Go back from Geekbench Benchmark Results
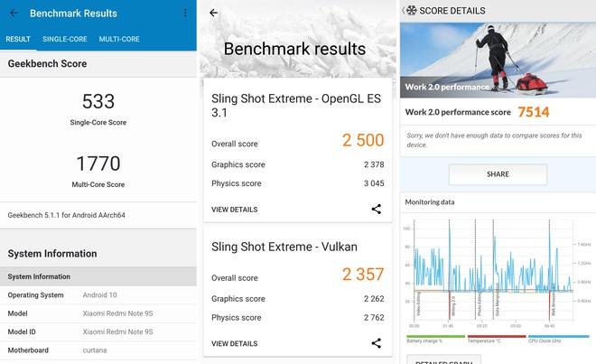Viewport: 596px width, 364px height. (14, 14)
